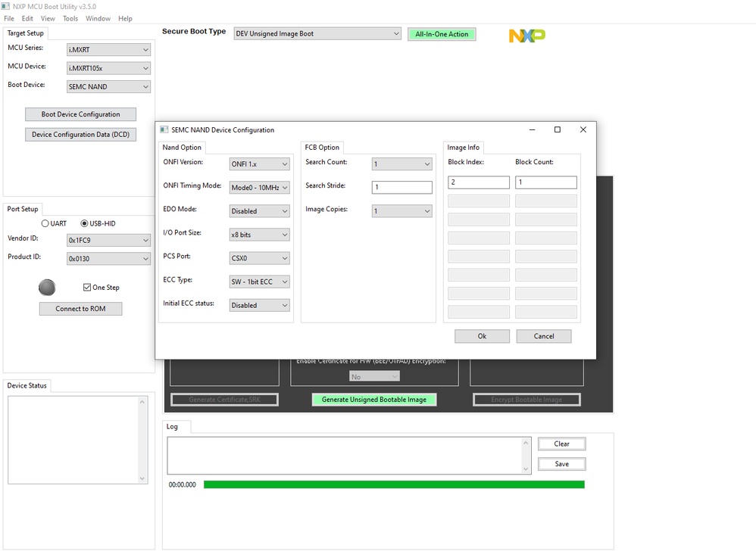The image size is (756, 551).
Task: Click Generate Unsigned Bootable Image button
Action: (374, 400)
